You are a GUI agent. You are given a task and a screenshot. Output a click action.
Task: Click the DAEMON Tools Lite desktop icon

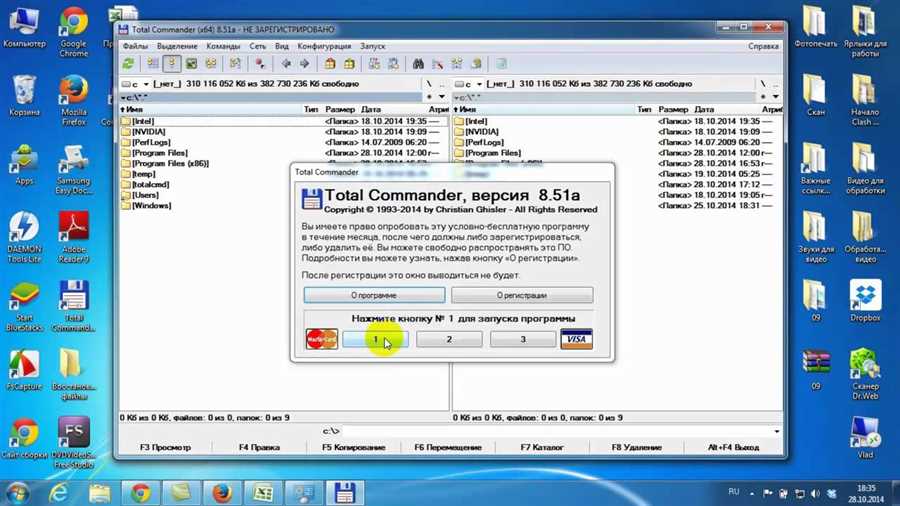pyautogui.click(x=24, y=236)
